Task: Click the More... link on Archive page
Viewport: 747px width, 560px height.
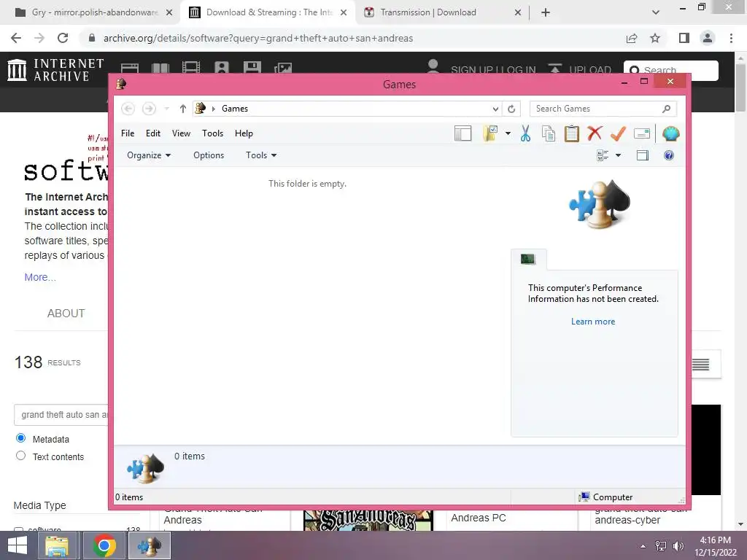Action: [x=40, y=277]
